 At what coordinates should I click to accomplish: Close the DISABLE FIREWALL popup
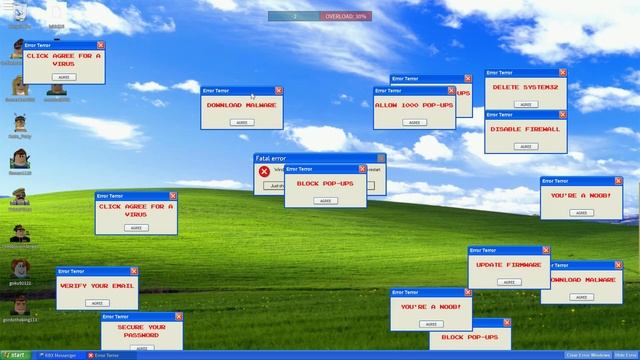point(562,115)
